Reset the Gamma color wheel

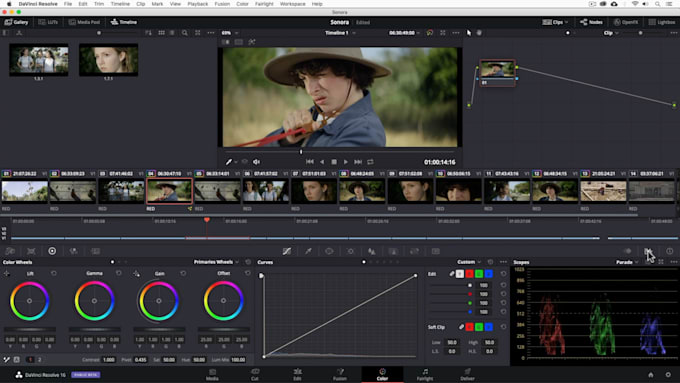[118, 273]
